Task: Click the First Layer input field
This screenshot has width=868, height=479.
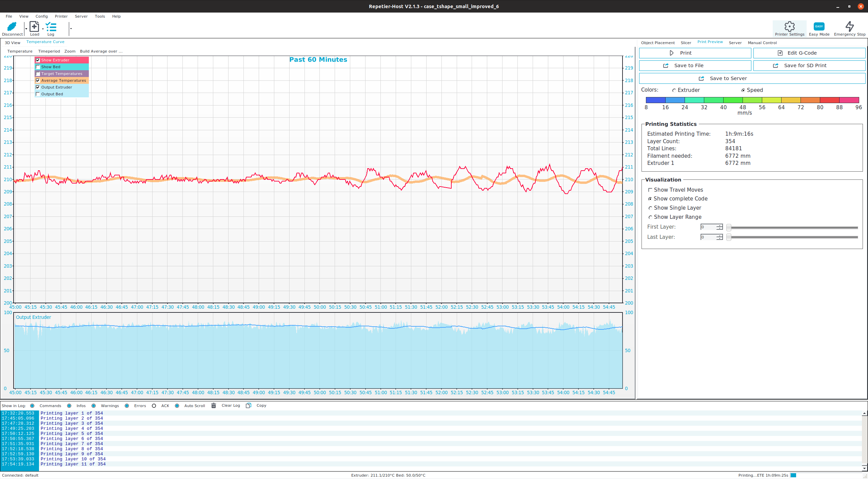Action: coord(708,227)
